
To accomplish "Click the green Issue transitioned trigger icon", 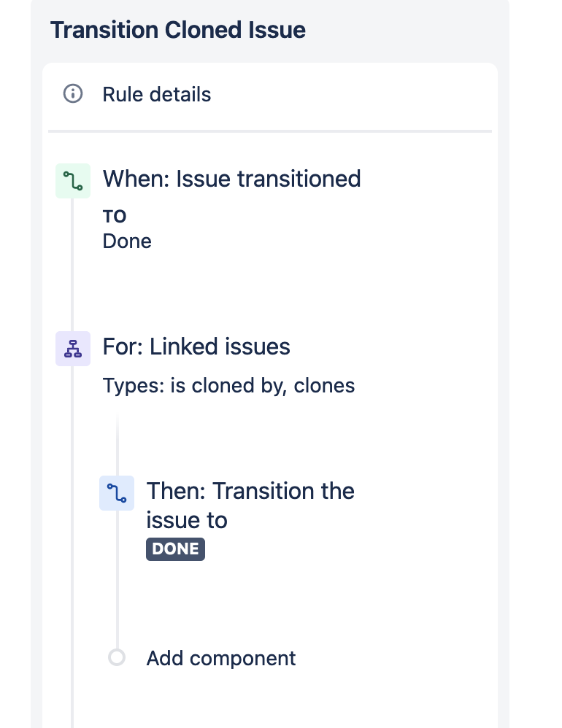I will pos(73,179).
